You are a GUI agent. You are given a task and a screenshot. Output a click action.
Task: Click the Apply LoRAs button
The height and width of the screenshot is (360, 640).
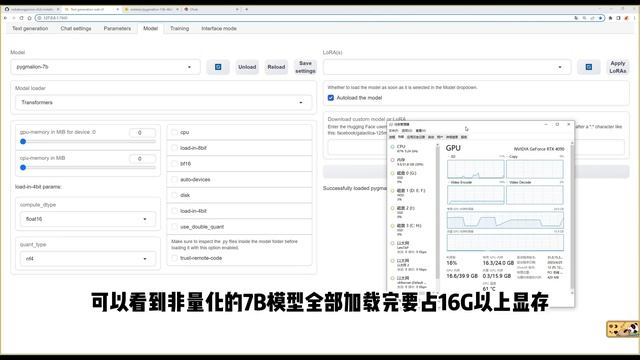618,67
